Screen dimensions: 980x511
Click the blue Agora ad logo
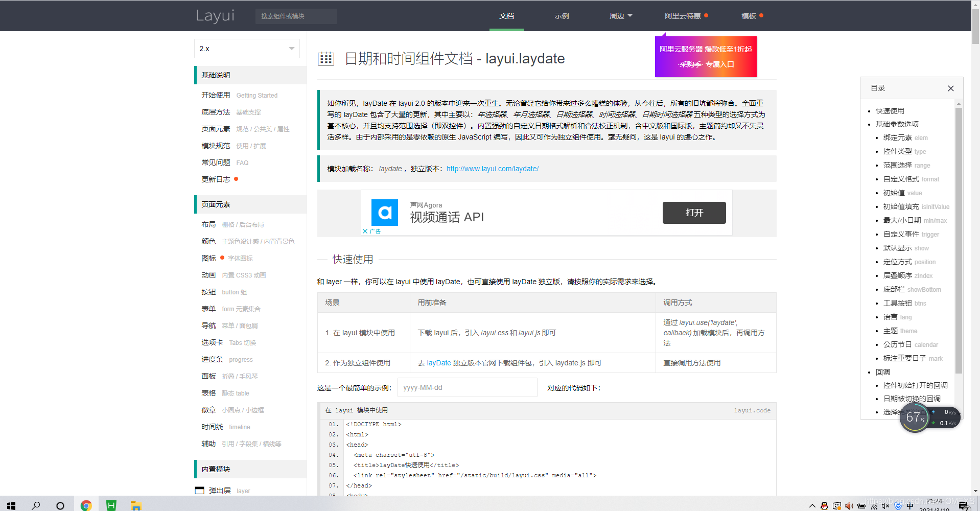click(384, 213)
